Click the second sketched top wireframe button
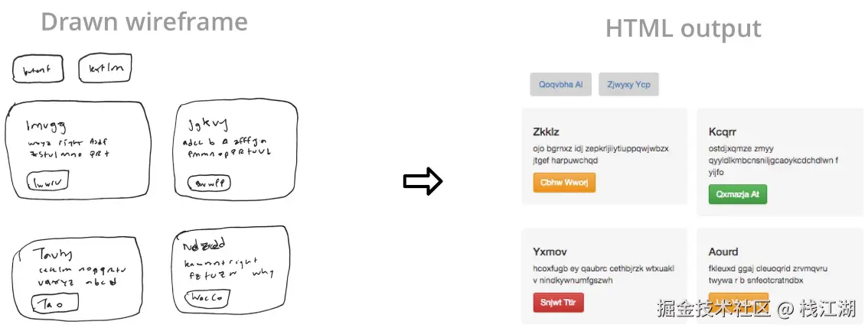The width and height of the screenshot is (868, 331). [106, 68]
